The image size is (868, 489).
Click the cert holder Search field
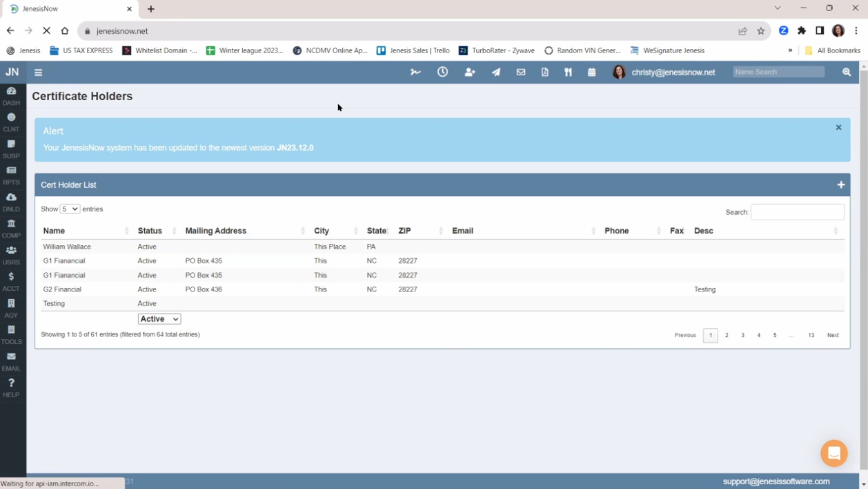(797, 212)
